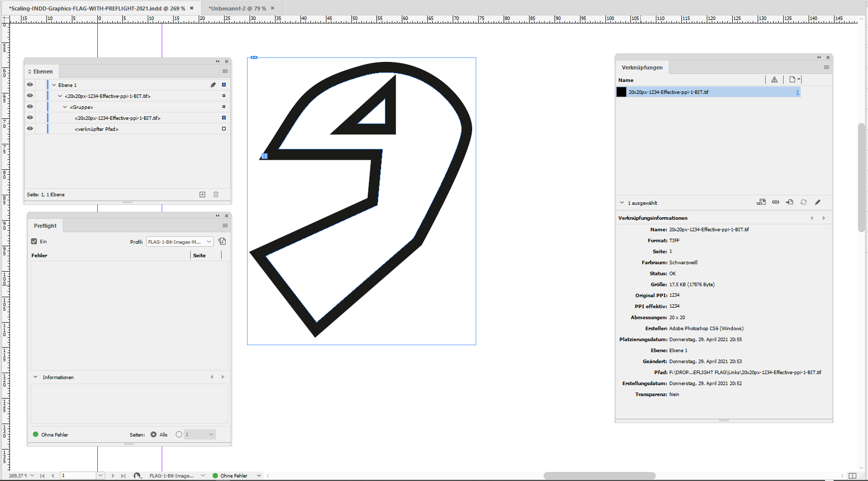
Task: Select the Relink from CC Libraries icon
Action: tap(762, 202)
